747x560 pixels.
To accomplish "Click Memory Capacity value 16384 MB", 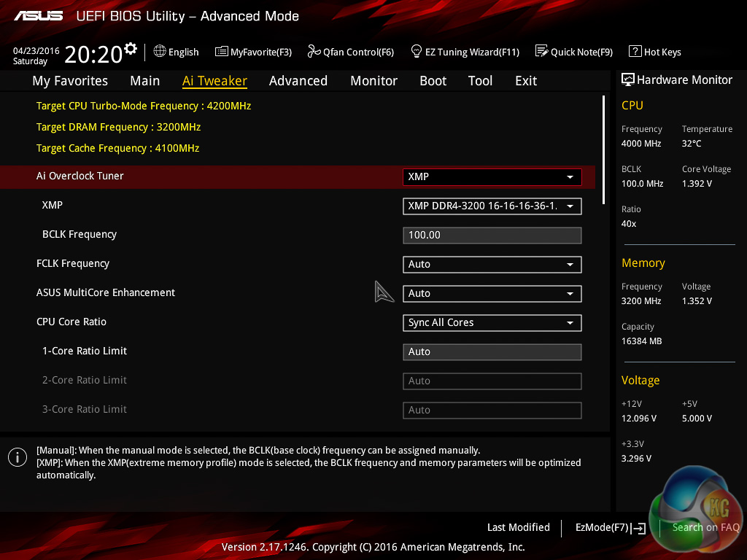I will pos(642,341).
